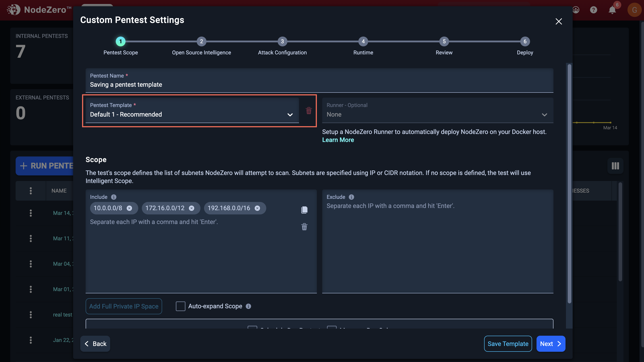The width and height of the screenshot is (644, 362).
Task: Open the column chooser icon in the background table
Action: (615, 166)
